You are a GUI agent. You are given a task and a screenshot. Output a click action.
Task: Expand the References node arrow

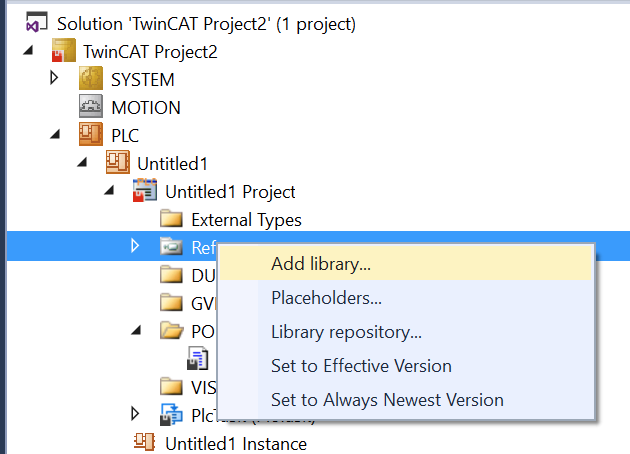tap(135, 246)
